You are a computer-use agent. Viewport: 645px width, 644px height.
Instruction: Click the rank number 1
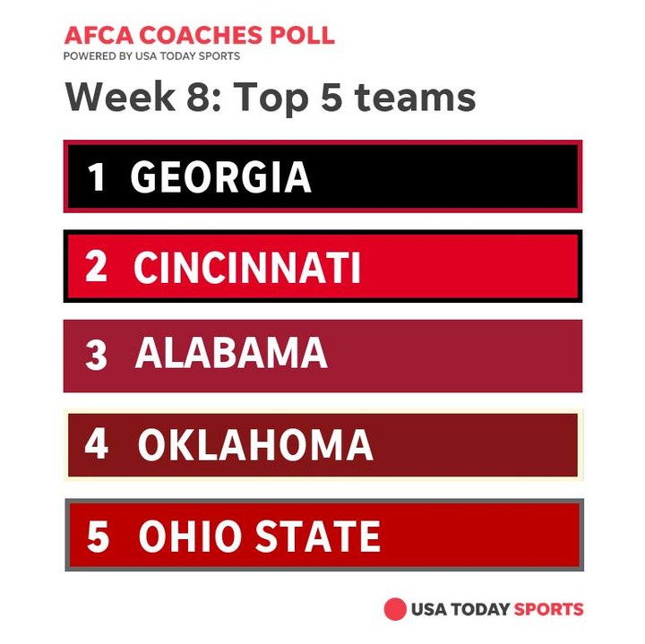point(97,177)
